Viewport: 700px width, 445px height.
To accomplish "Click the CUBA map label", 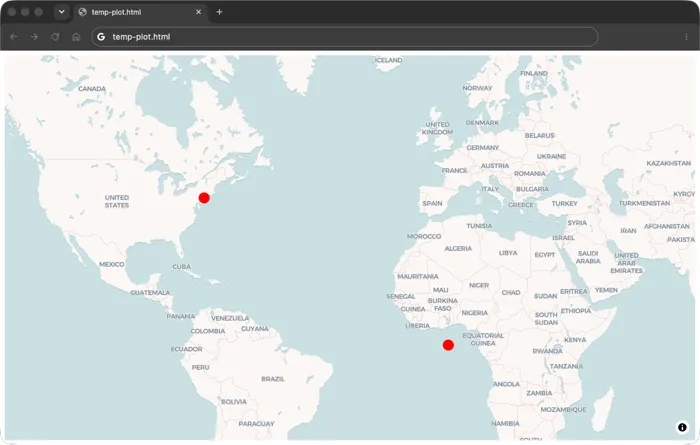I will [181, 266].
